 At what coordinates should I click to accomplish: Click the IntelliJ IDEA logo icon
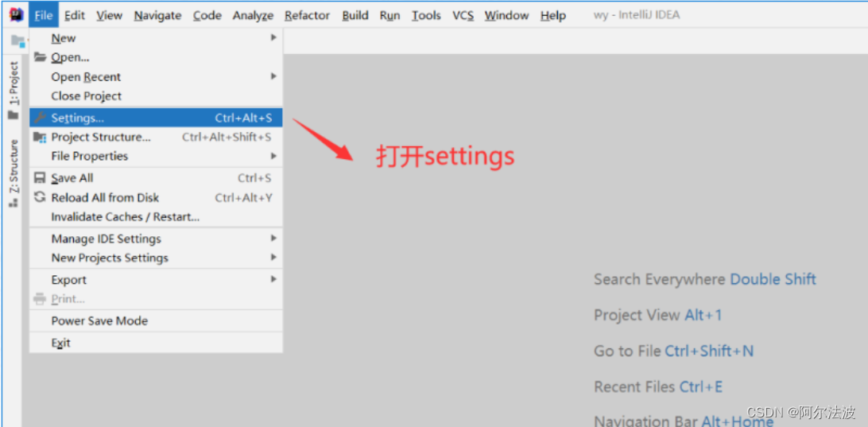[x=16, y=15]
